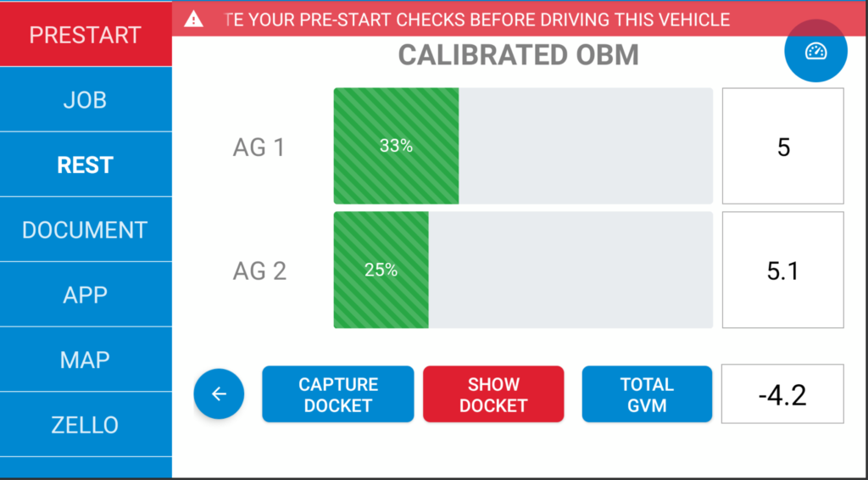Click the AG 1 green progress bar
The height and width of the screenshot is (480, 868).
pyautogui.click(x=523, y=146)
